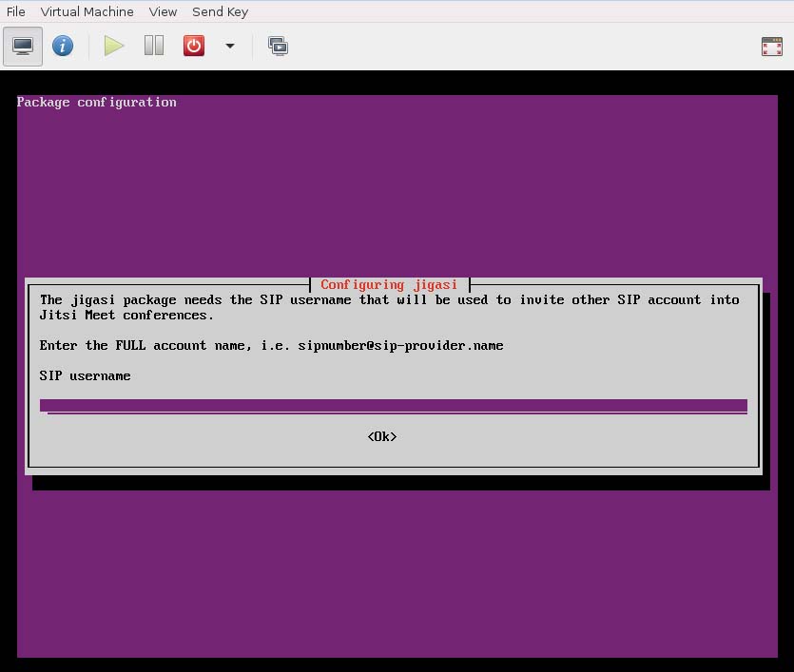Open virtual hardware details info icon
Image resolution: width=794 pixels, height=672 pixels.
[x=63, y=46]
